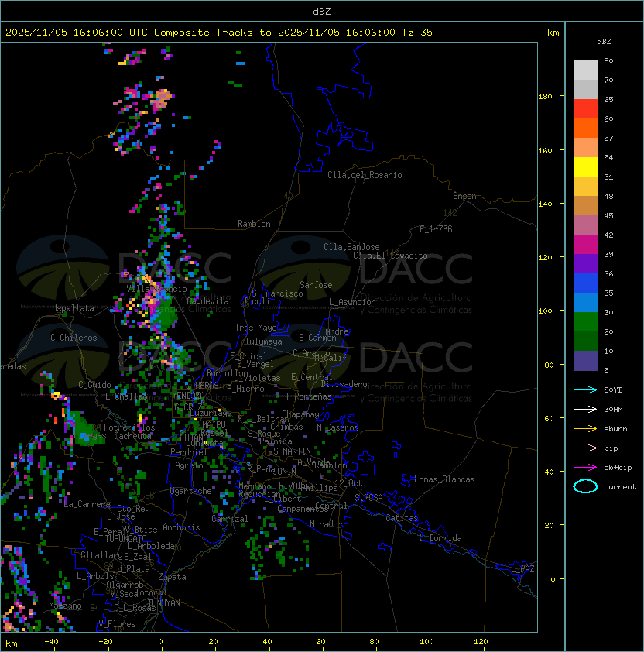
Task: Click the 'TUPUNGATO' map label
Action: (x=125, y=538)
